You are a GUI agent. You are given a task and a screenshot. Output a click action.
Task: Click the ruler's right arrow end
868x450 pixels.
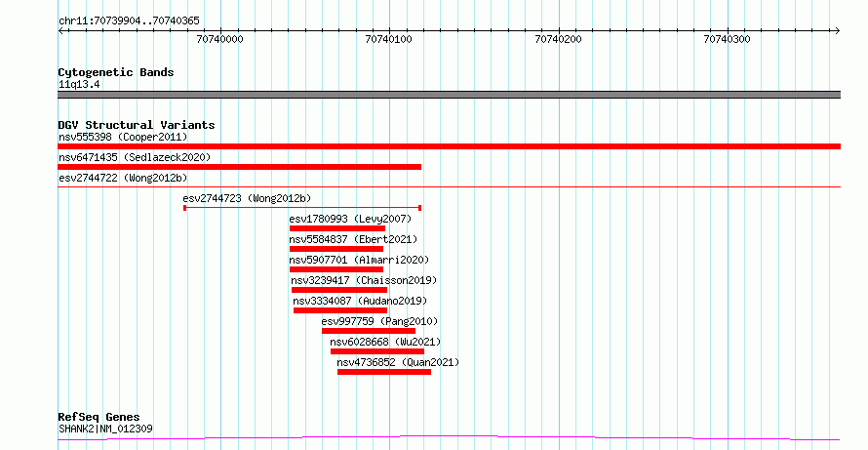837,31
